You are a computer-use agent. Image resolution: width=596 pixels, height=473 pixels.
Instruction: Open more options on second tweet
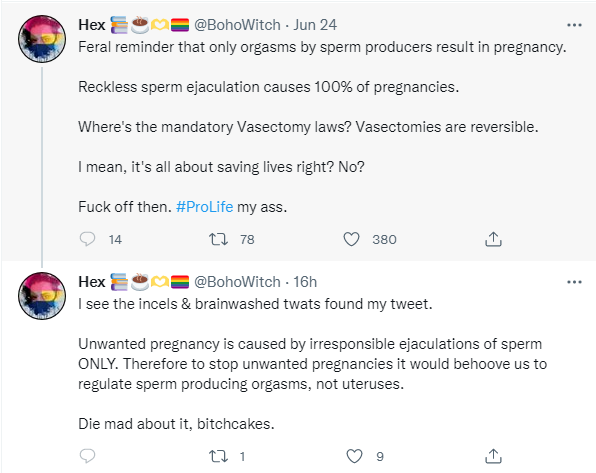tap(574, 282)
